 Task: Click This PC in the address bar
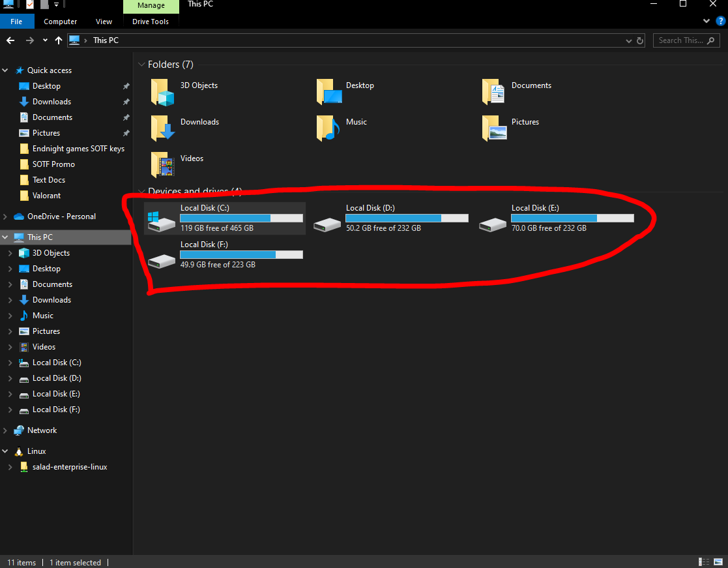[x=106, y=40]
